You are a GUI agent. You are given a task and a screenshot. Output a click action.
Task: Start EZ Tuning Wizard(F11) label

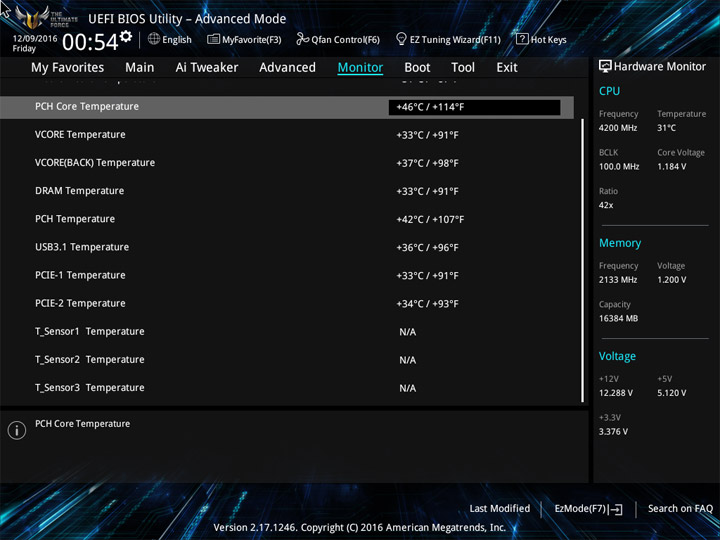(455, 40)
